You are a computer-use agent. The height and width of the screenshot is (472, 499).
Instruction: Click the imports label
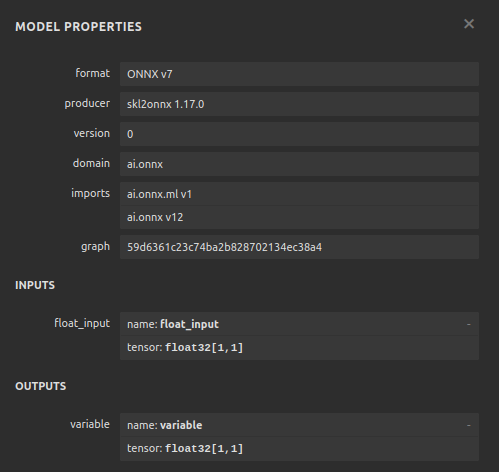(x=90, y=193)
